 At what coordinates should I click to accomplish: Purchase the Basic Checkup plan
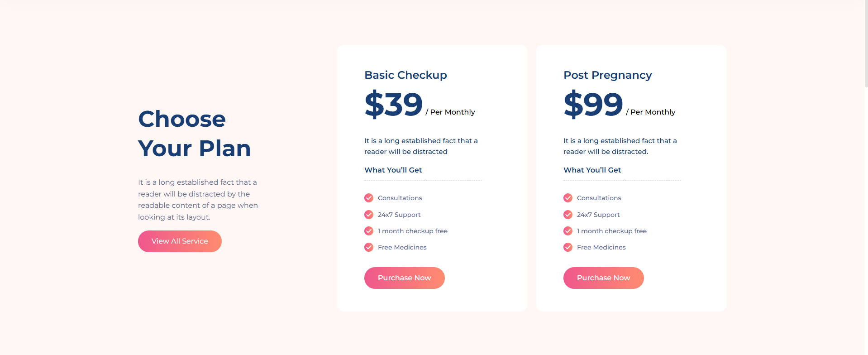(404, 278)
